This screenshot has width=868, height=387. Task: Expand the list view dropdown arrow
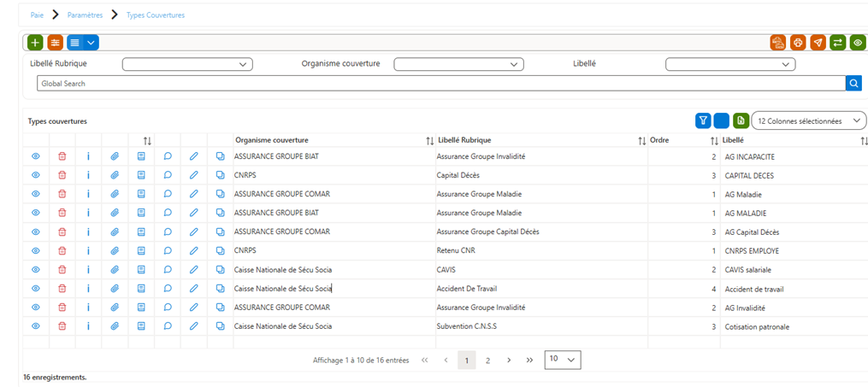[92, 42]
